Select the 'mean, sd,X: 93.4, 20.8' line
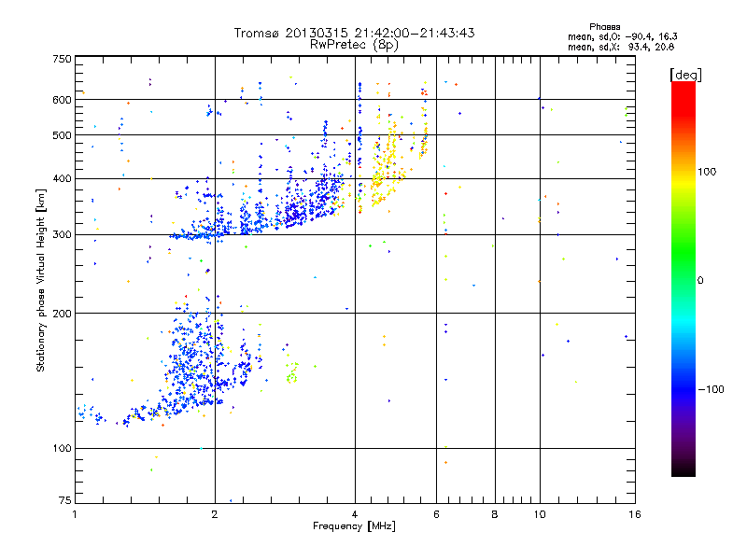This screenshot has height=560, width=747. (x=621, y=47)
